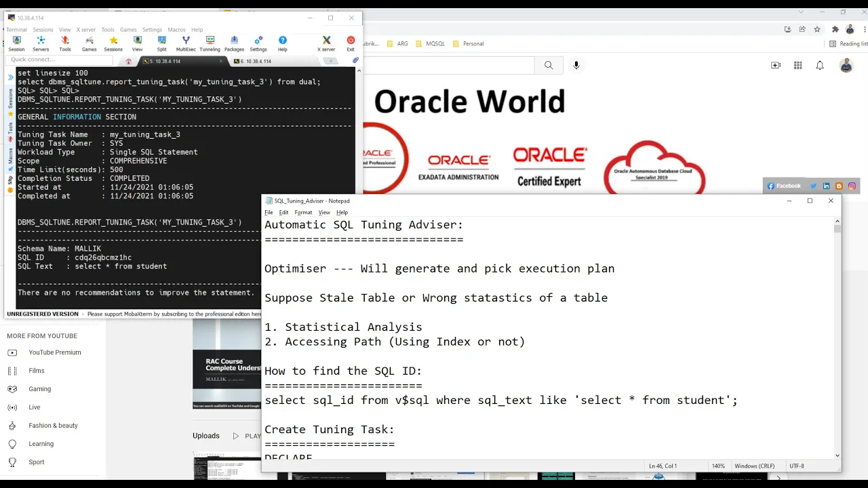Open Chrome Reading list
Screen dimensions: 868x488
(848, 43)
